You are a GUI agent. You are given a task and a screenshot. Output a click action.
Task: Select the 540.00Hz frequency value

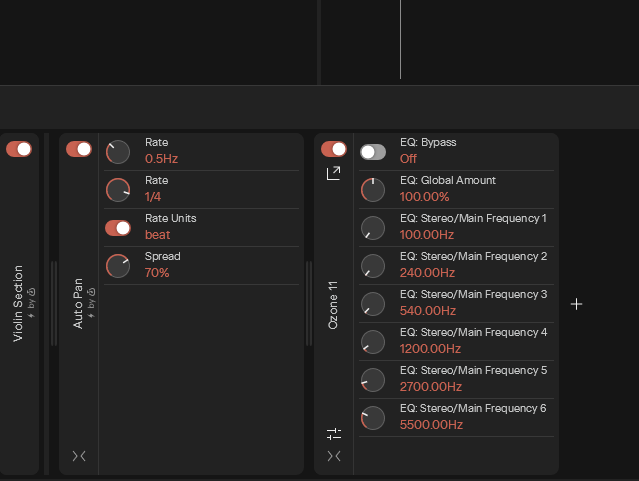(x=428, y=310)
